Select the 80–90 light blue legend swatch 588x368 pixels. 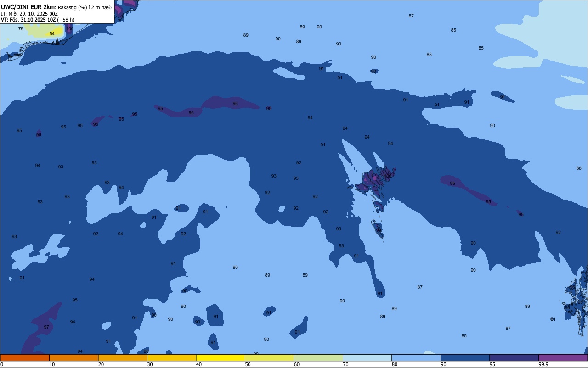pos(416,357)
